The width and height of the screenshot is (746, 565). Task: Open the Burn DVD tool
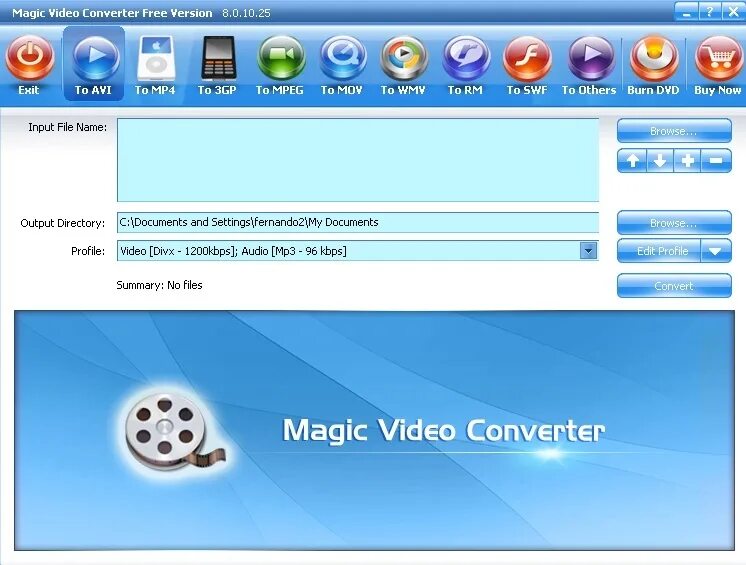pos(654,59)
